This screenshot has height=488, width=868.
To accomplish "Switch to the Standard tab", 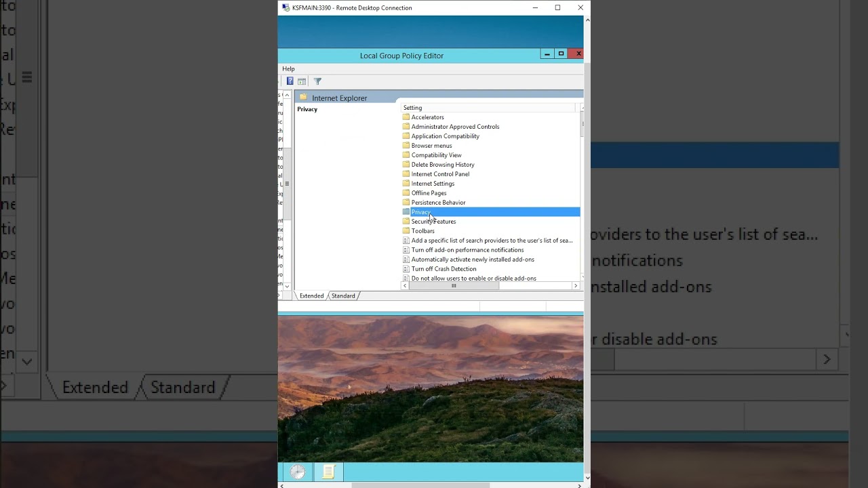I will [343, 296].
